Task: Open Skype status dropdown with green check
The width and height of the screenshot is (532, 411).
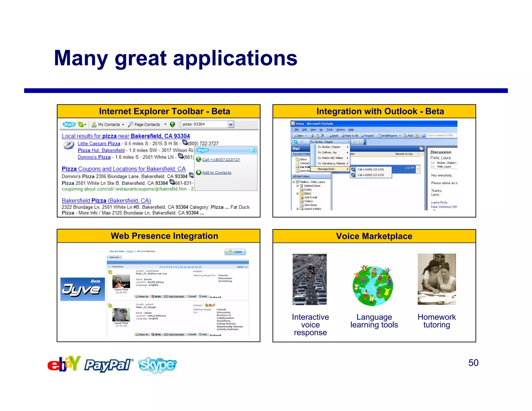Action: coord(82,124)
